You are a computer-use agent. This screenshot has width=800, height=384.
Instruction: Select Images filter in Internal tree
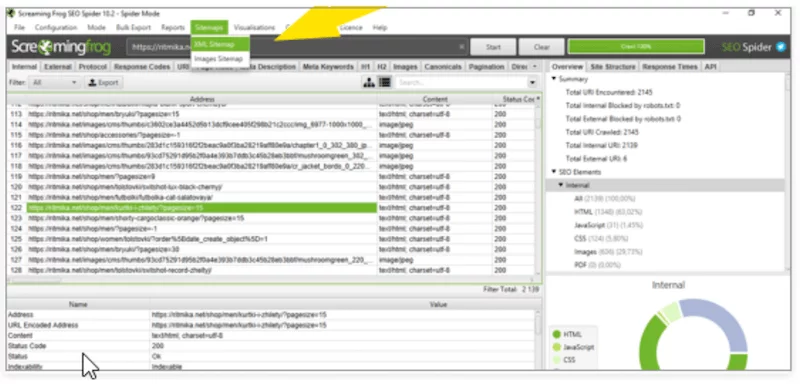pyautogui.click(x=608, y=251)
